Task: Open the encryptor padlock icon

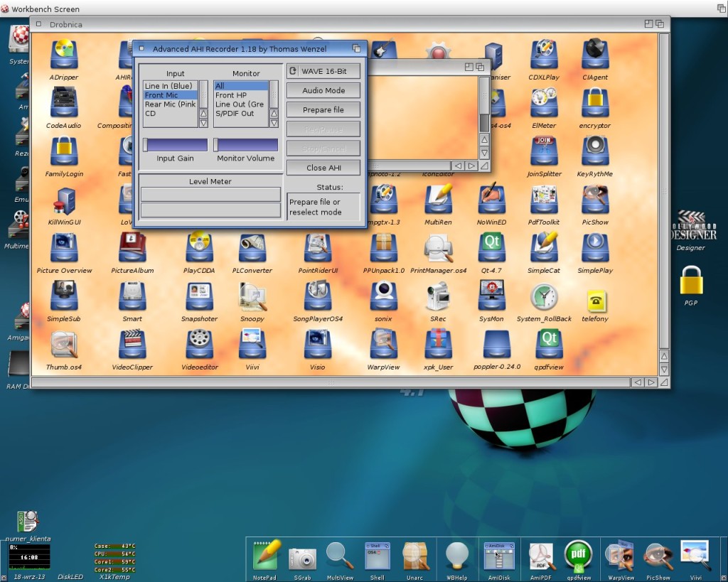Action: 595,103
